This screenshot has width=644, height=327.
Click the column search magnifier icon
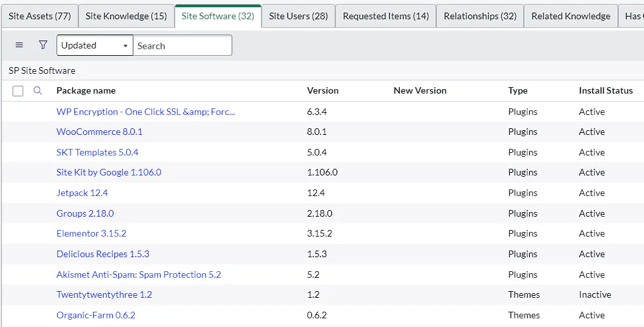click(38, 90)
